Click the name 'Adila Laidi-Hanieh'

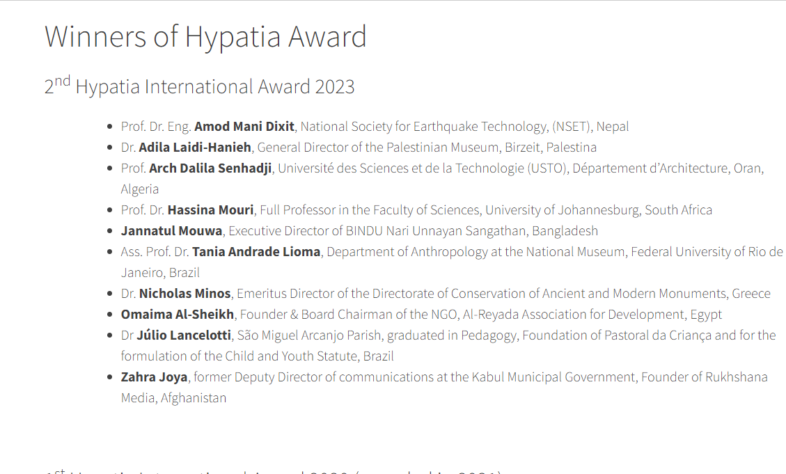tap(195, 147)
